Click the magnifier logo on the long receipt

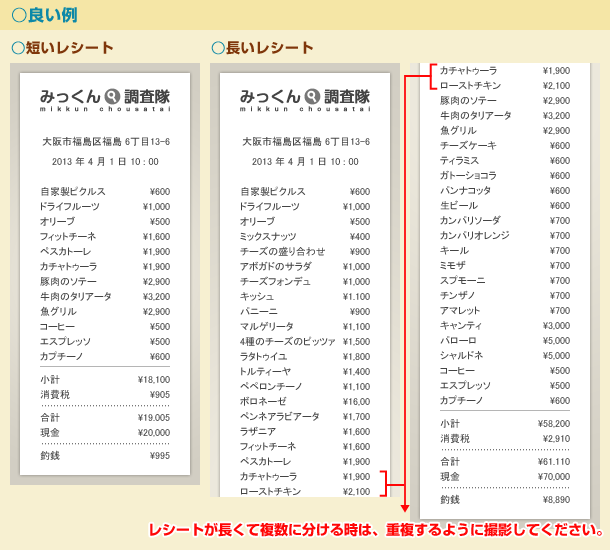coord(311,97)
